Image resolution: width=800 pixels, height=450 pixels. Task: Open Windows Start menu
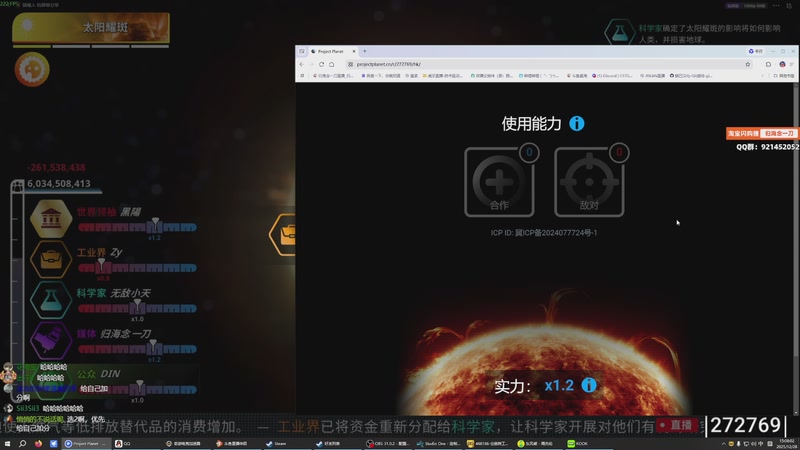[7, 443]
